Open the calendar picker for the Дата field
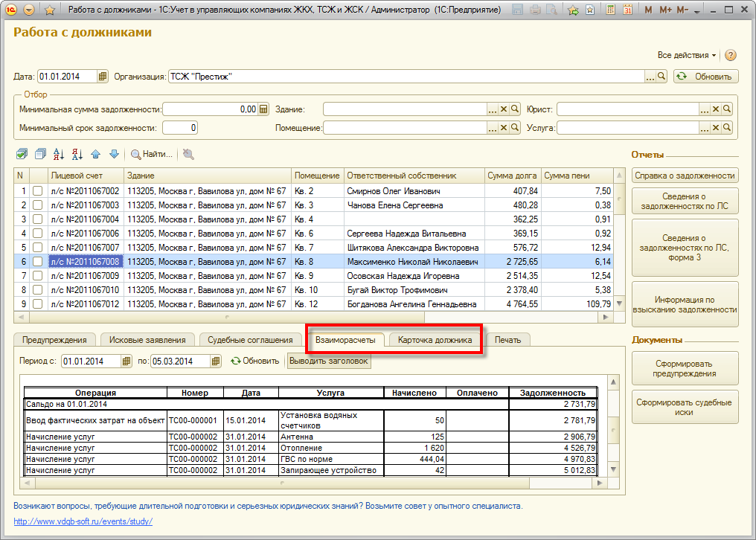This screenshot has height=540, width=756. pos(102,76)
